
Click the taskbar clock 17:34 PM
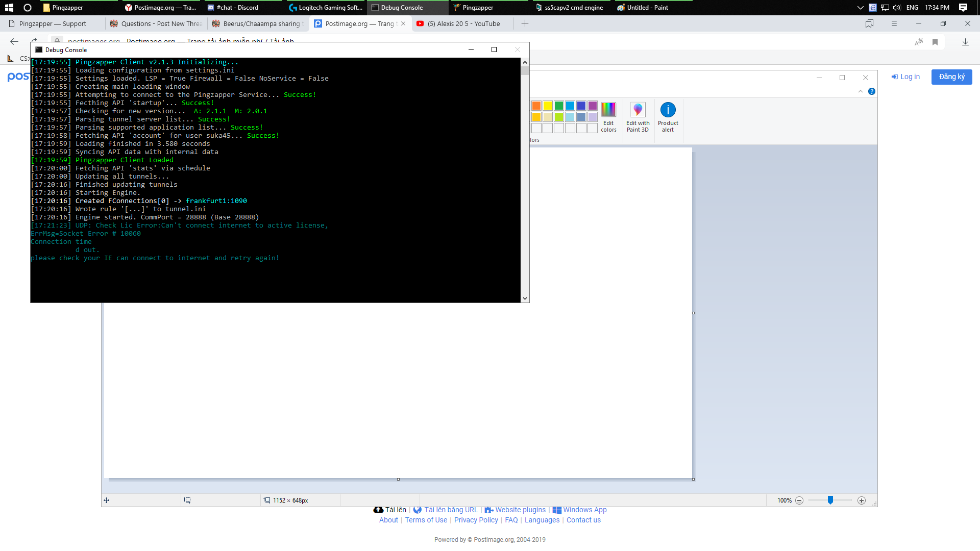pyautogui.click(x=937, y=8)
